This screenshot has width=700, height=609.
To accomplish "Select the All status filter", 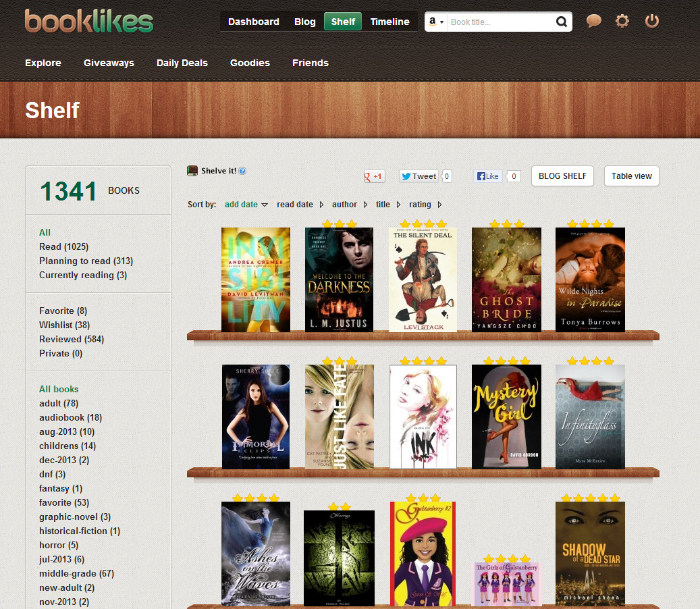I will [45, 232].
